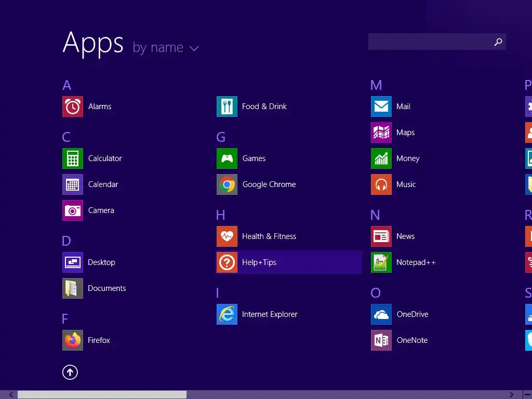
Task: Click the letter N group header
Action: (x=375, y=215)
